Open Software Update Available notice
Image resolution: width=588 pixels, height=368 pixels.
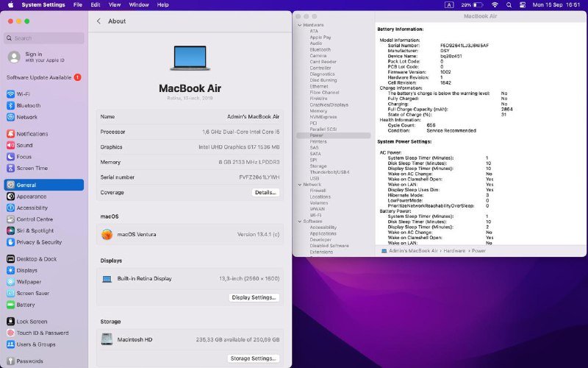[43, 77]
